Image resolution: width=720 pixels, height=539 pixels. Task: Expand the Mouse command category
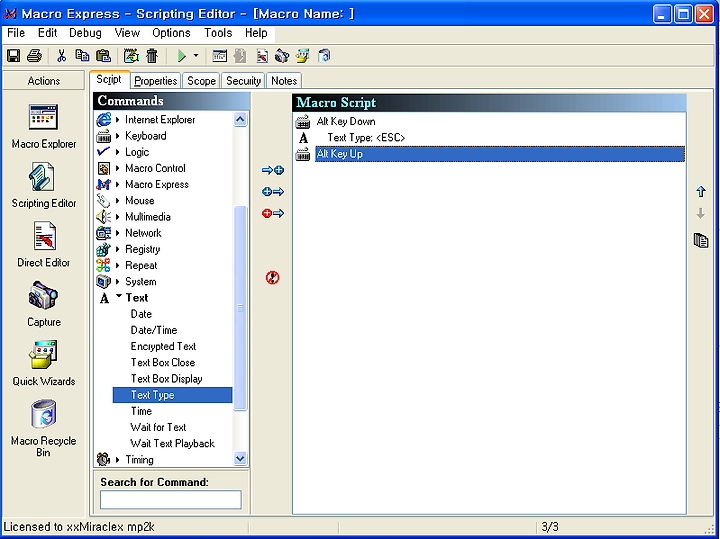point(118,201)
